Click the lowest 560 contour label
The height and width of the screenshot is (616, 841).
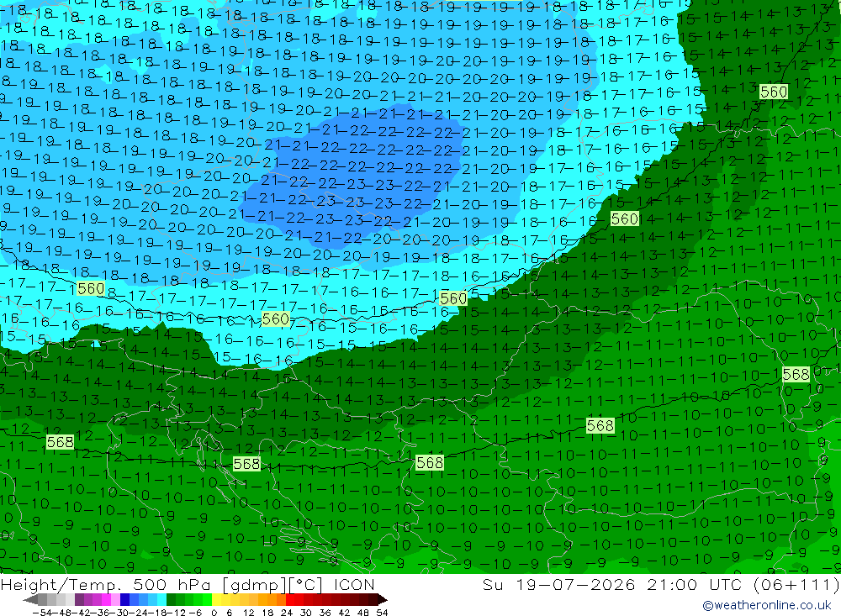pyautogui.click(x=276, y=319)
